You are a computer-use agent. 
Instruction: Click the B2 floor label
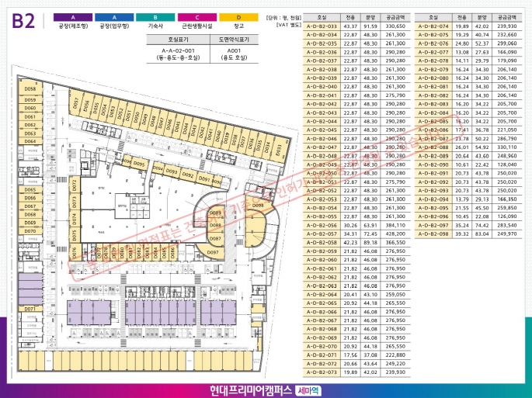coord(23,22)
